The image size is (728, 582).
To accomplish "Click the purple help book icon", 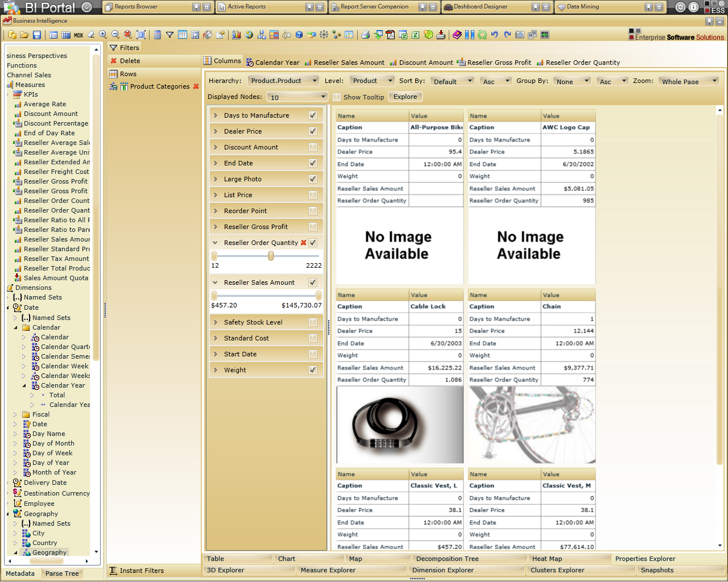I will [457, 35].
